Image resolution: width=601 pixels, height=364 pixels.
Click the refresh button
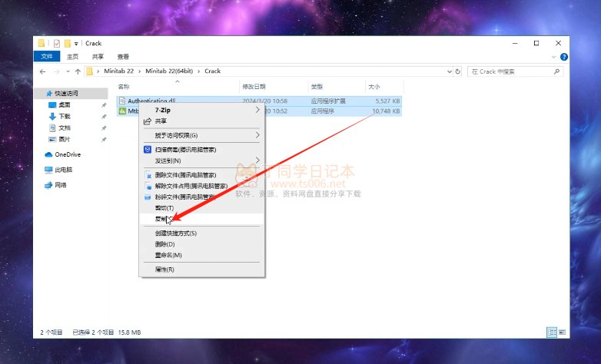pos(457,71)
